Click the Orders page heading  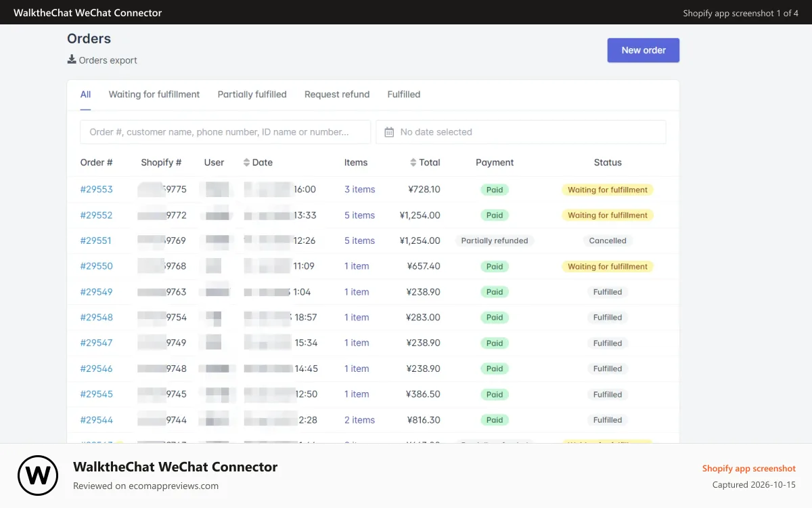[89, 39]
